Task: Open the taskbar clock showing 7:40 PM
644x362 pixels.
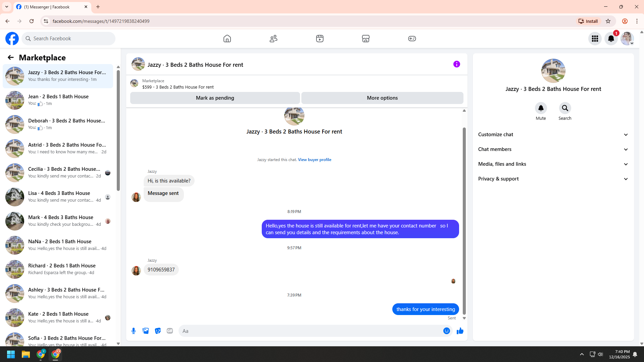Action: click(x=620, y=354)
